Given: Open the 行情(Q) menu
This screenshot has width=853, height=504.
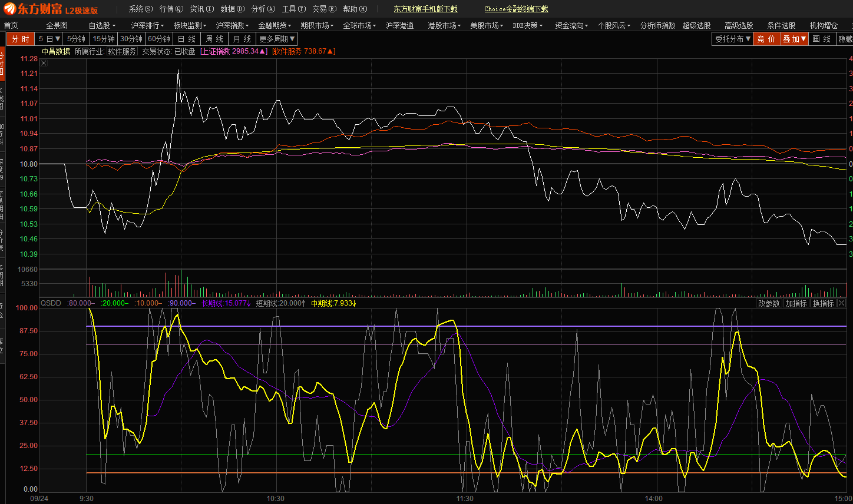Looking at the screenshot, I should (171, 9).
